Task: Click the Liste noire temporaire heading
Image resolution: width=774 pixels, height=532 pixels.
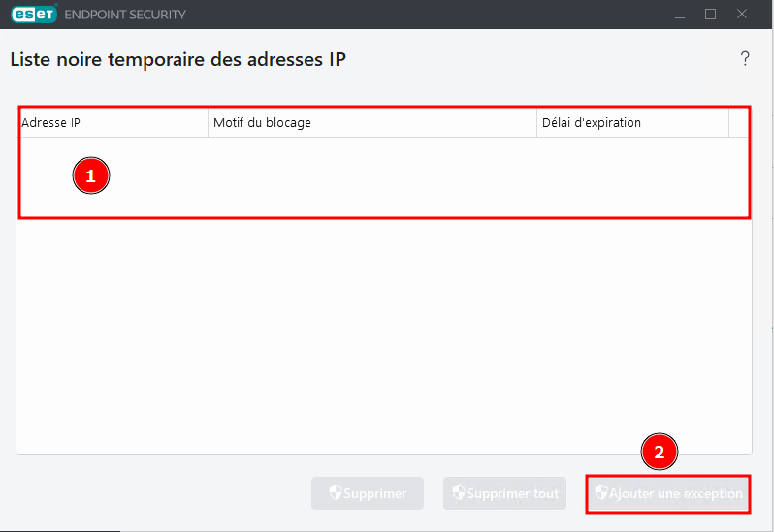Action: pyautogui.click(x=177, y=60)
